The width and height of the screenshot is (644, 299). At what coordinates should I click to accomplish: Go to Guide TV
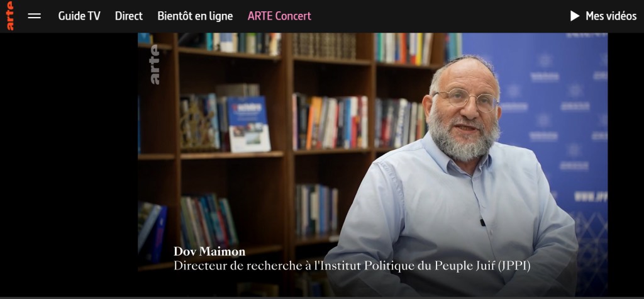coord(79,16)
